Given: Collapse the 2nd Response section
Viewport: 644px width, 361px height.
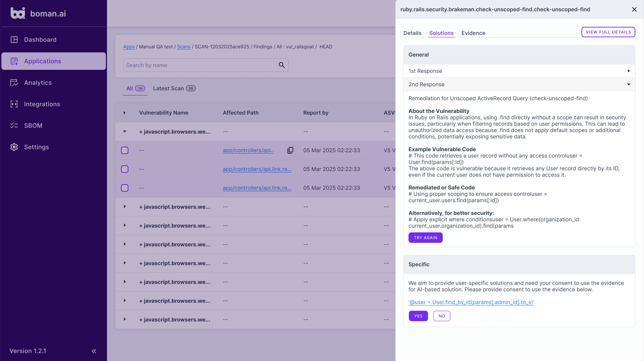Looking at the screenshot, I should tap(629, 84).
